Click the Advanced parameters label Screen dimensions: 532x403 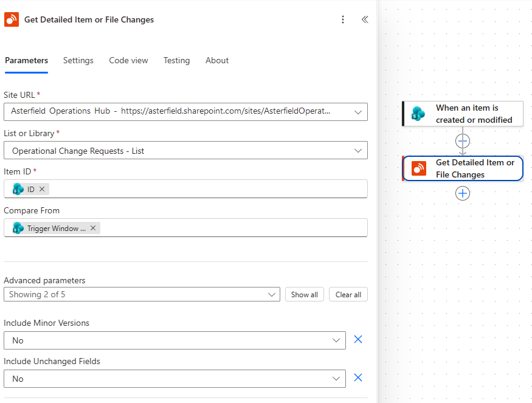(44, 281)
